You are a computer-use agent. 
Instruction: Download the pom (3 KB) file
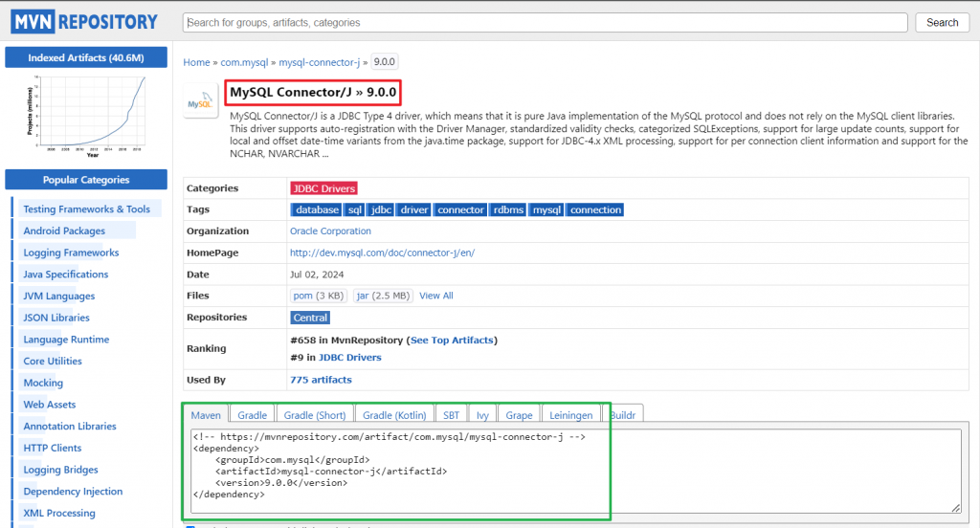(x=318, y=296)
